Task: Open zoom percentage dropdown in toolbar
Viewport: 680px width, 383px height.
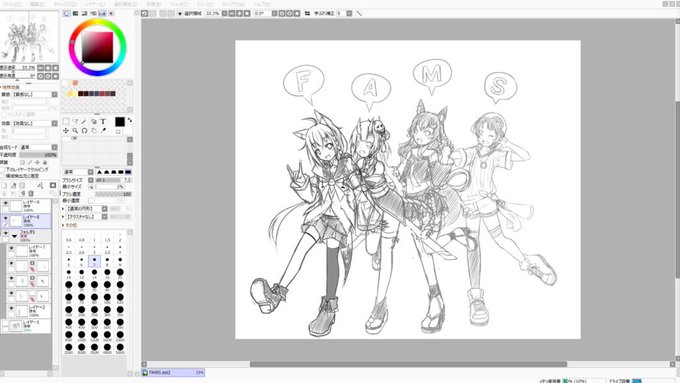Action: (224, 13)
